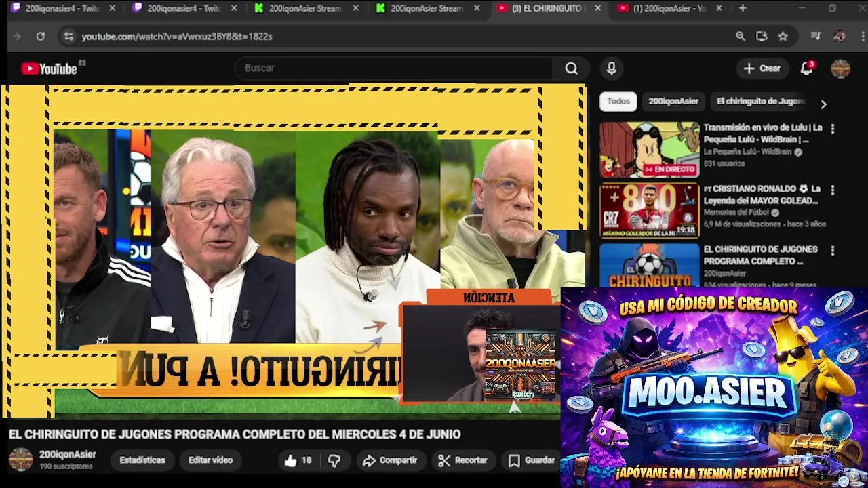Bookmark this page with the star icon
868x488 pixels.
point(783,36)
